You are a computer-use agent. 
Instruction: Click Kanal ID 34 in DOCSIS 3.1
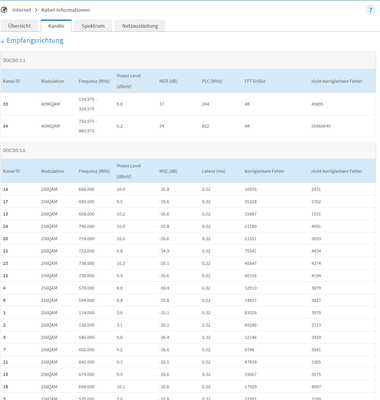pos(6,126)
